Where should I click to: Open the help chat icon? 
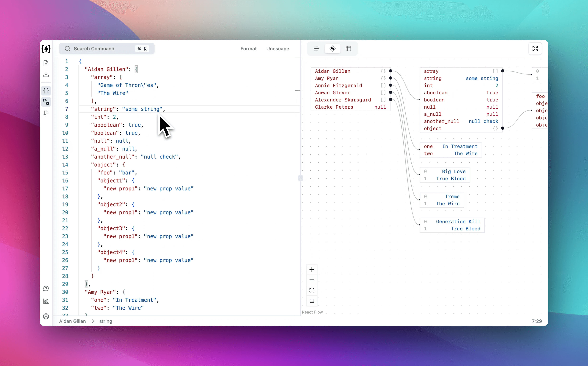(46, 289)
